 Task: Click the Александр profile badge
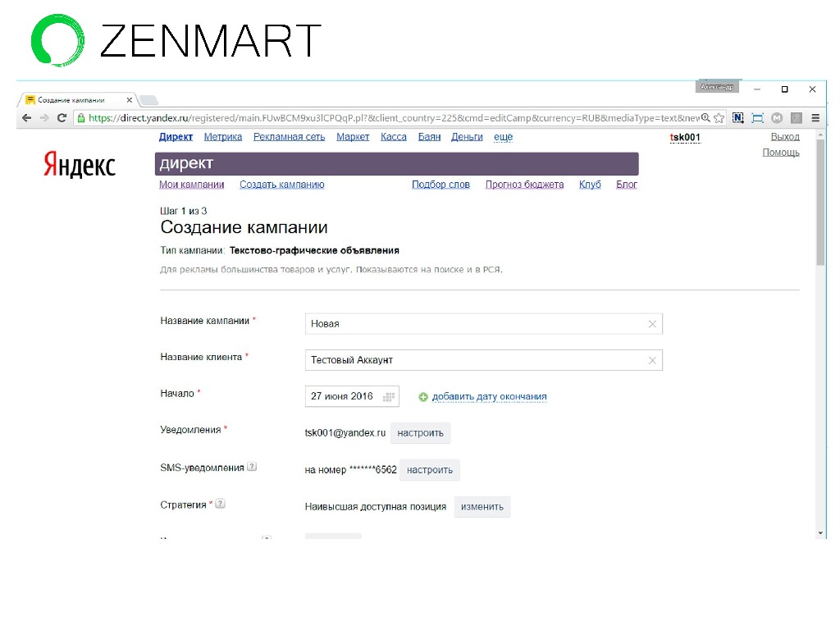(717, 87)
